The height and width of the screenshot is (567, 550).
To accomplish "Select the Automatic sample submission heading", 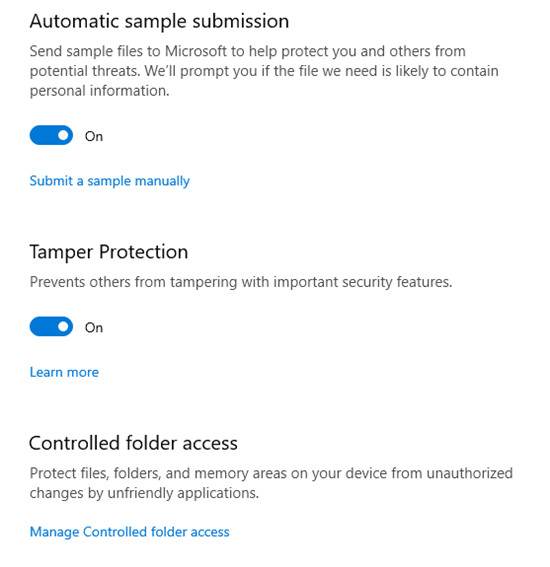I will (159, 21).
